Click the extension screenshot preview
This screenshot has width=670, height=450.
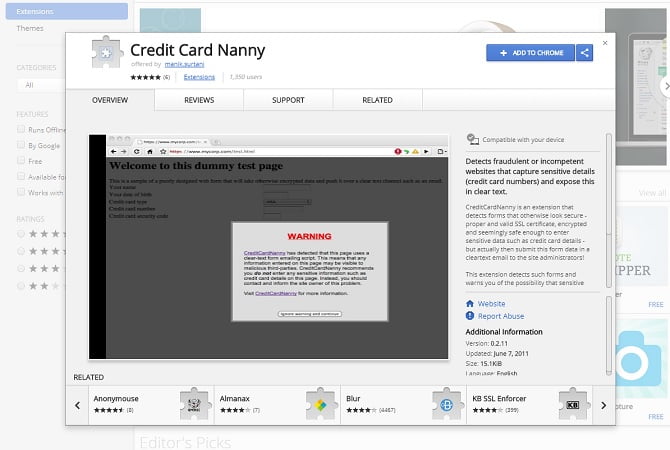pyautogui.click(x=268, y=247)
